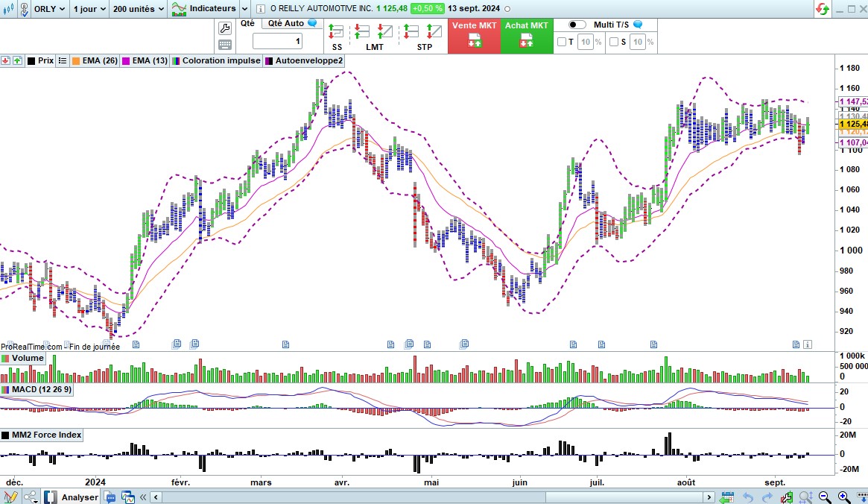Click the share icon in bottom toolbar

click(x=31, y=497)
